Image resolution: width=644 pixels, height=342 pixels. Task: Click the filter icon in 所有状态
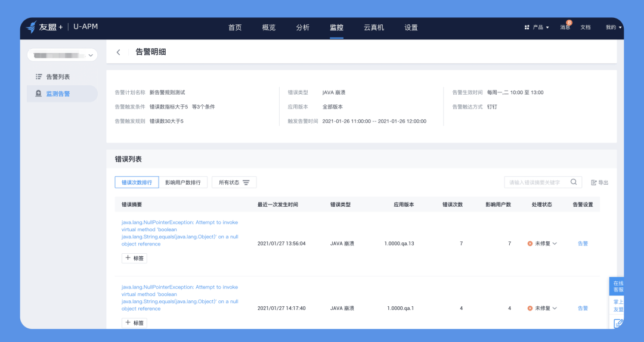point(246,183)
